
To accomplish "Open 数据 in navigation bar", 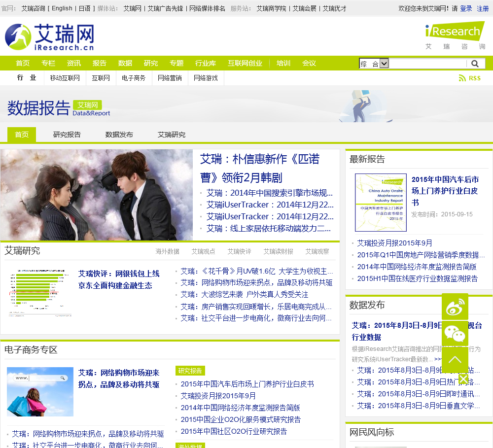I will coord(125,63).
